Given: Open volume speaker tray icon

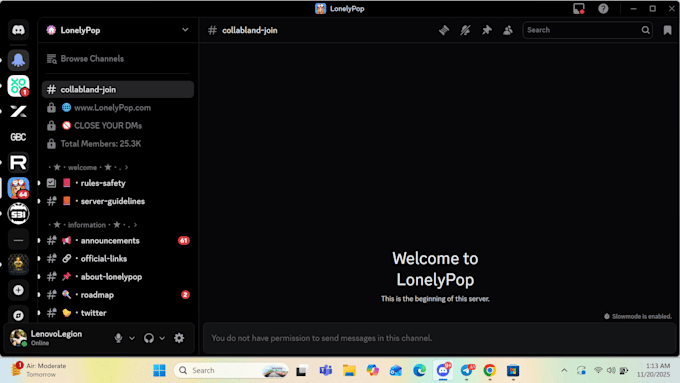Looking at the screenshot, I should pos(611,370).
